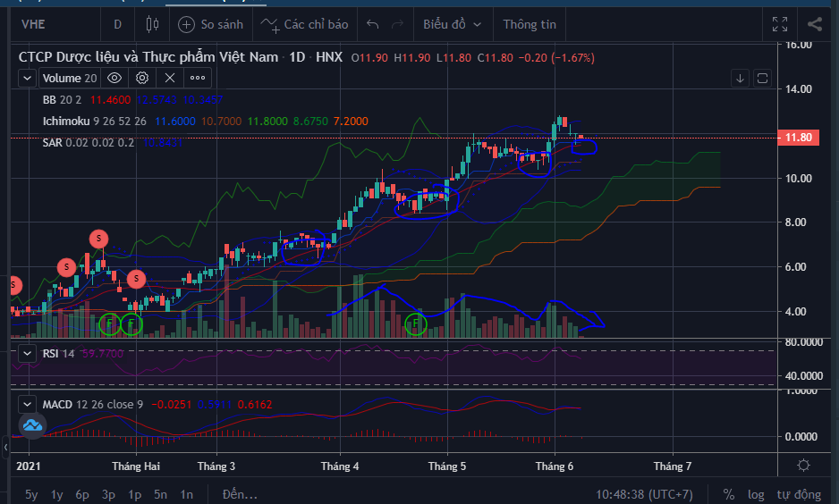
Task: Open the candlestick chart style selector
Action: pyautogui.click(x=151, y=24)
